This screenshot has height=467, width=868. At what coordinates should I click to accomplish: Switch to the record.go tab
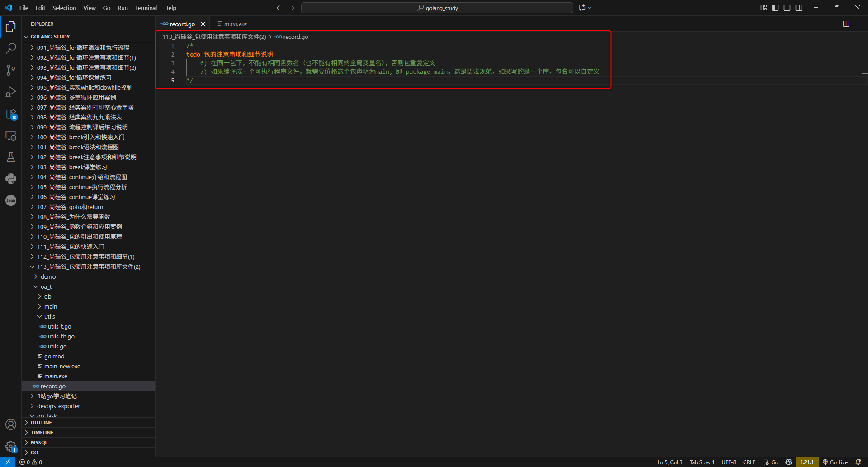(182, 24)
